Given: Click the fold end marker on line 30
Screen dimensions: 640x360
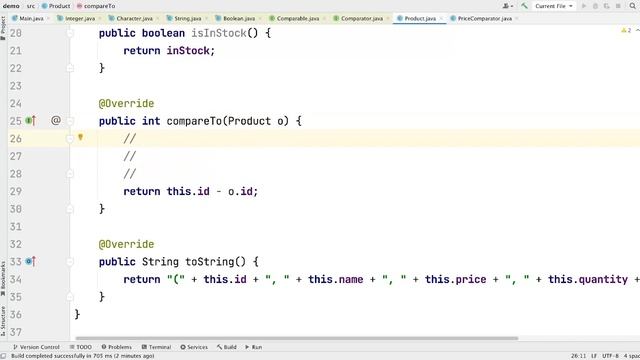Looking at the screenshot, I should (70, 209).
